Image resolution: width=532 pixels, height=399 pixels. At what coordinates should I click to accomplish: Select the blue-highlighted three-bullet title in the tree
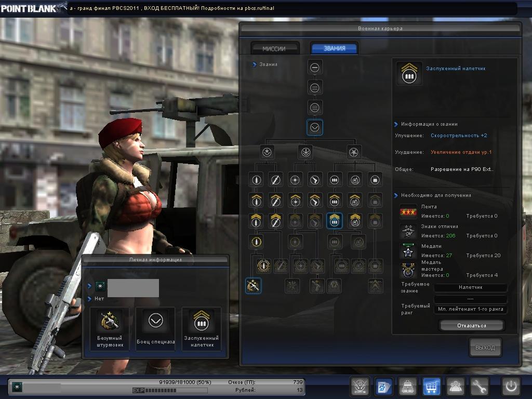pos(334,220)
